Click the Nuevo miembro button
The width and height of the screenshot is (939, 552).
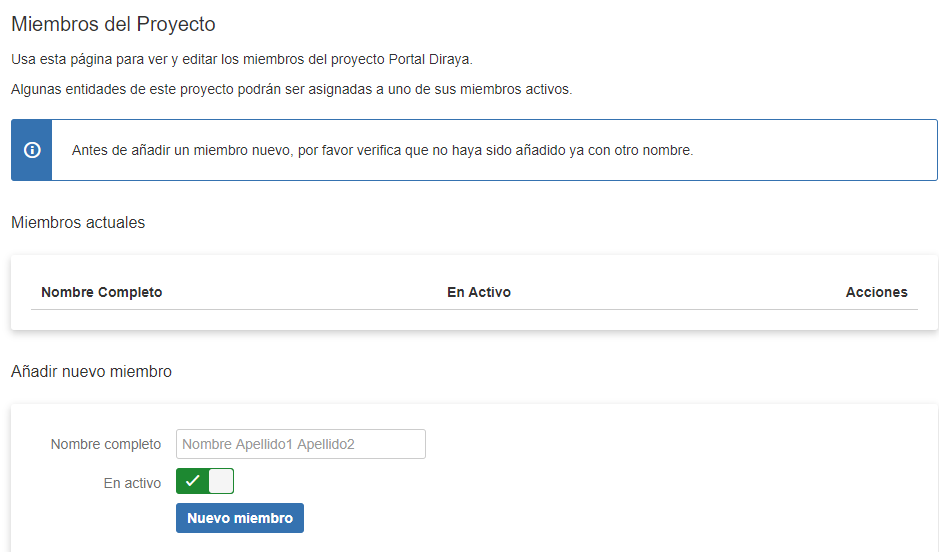(x=240, y=518)
